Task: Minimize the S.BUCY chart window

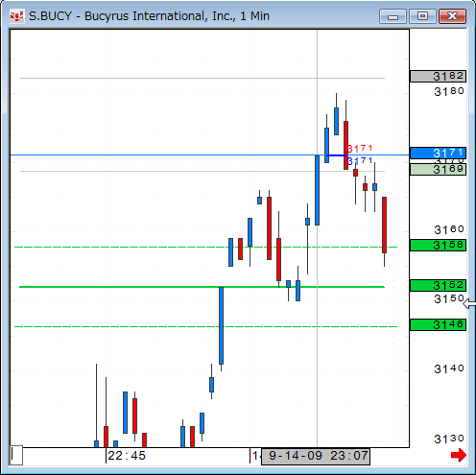Action: click(393, 16)
